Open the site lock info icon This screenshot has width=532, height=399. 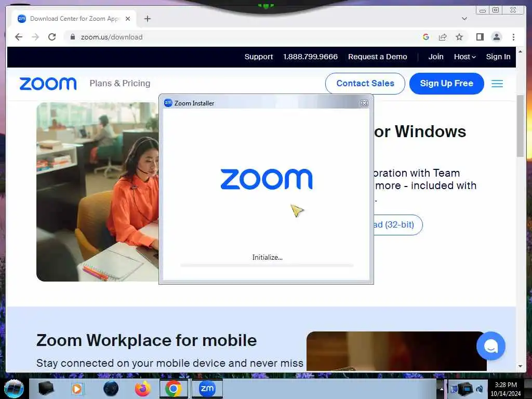coord(72,37)
